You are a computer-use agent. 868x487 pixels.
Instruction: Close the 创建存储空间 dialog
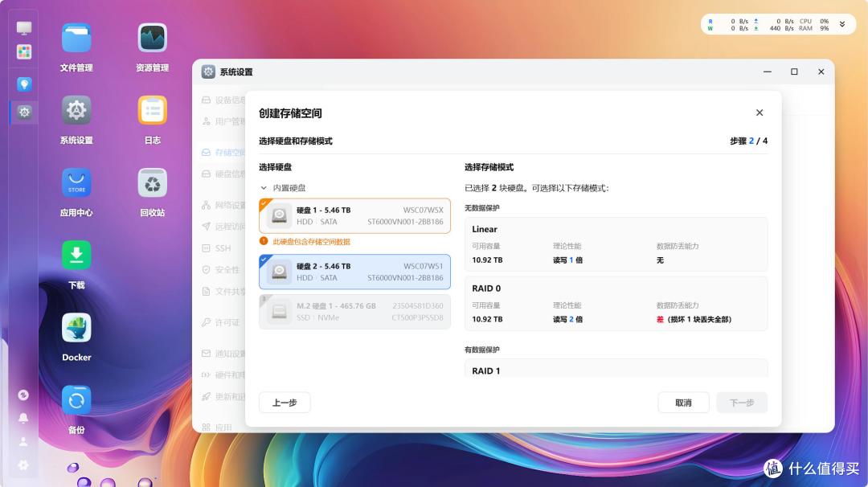click(759, 113)
